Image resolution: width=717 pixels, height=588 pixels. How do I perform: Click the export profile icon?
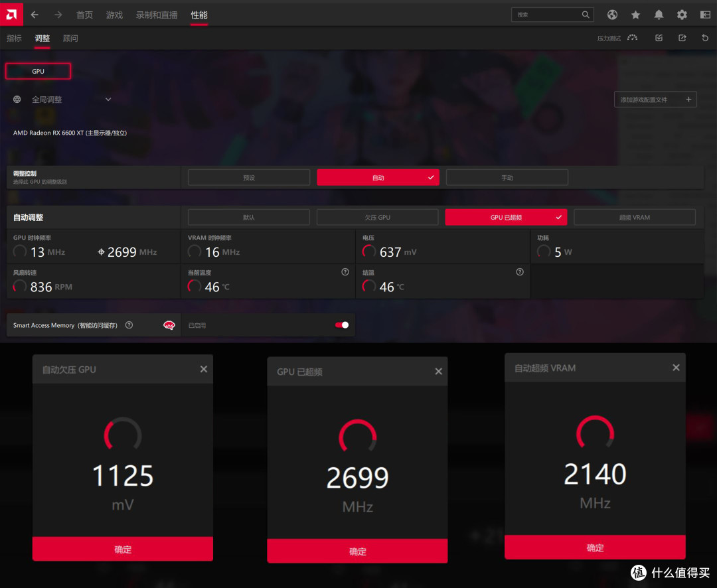pos(682,38)
